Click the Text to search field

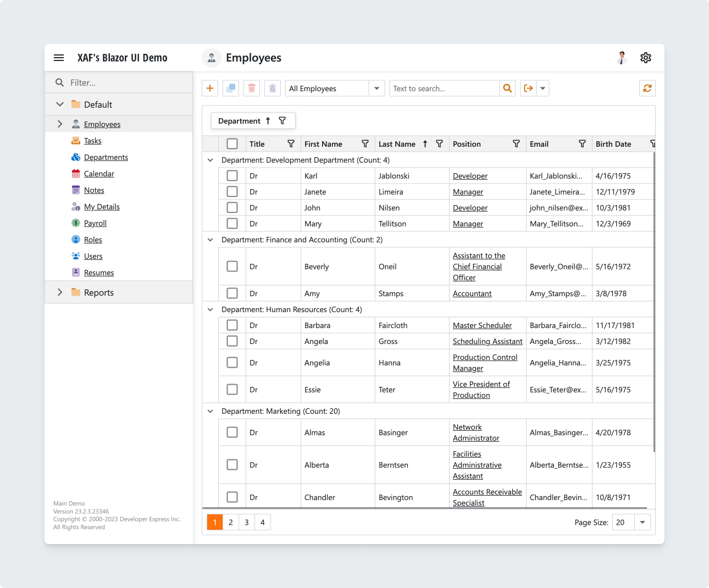pyautogui.click(x=445, y=88)
